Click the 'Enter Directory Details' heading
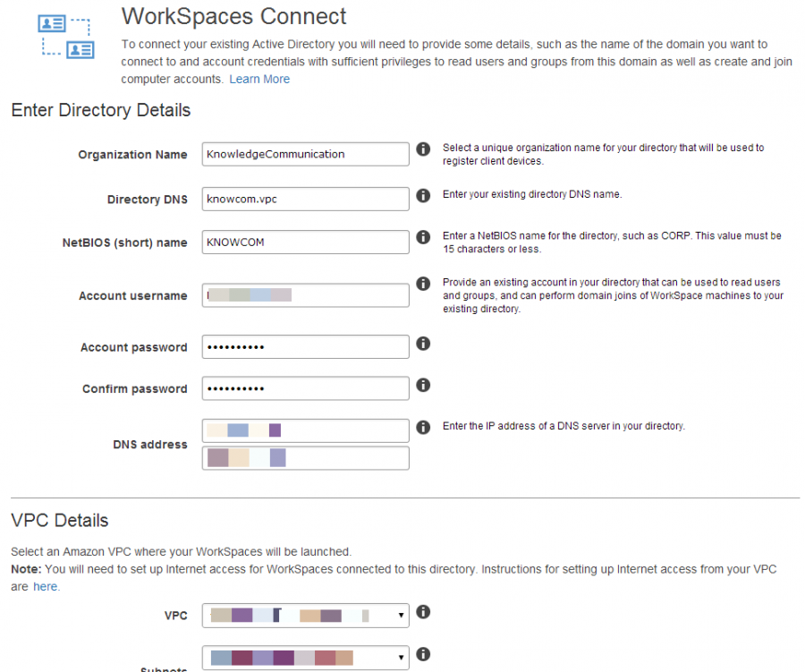This screenshot has width=805, height=672. (100, 110)
